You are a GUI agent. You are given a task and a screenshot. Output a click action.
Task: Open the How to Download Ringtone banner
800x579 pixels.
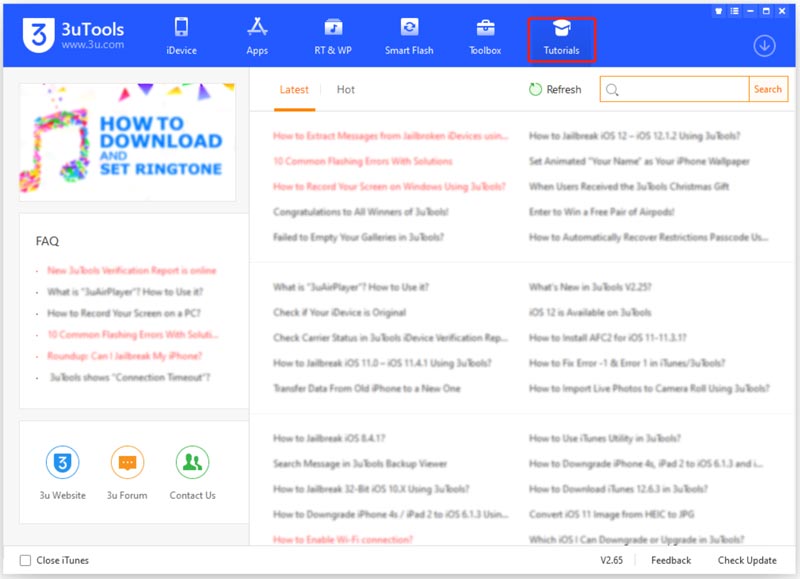tap(128, 142)
